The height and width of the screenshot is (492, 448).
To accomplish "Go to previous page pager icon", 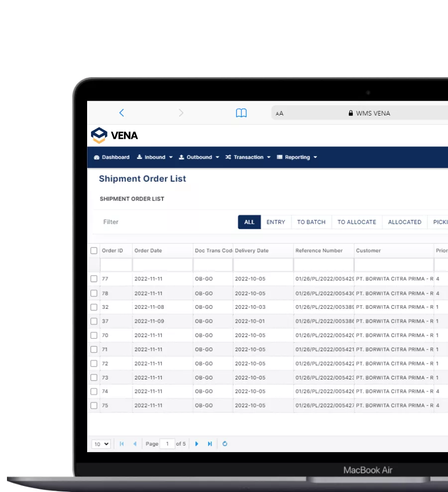I will 134,444.
